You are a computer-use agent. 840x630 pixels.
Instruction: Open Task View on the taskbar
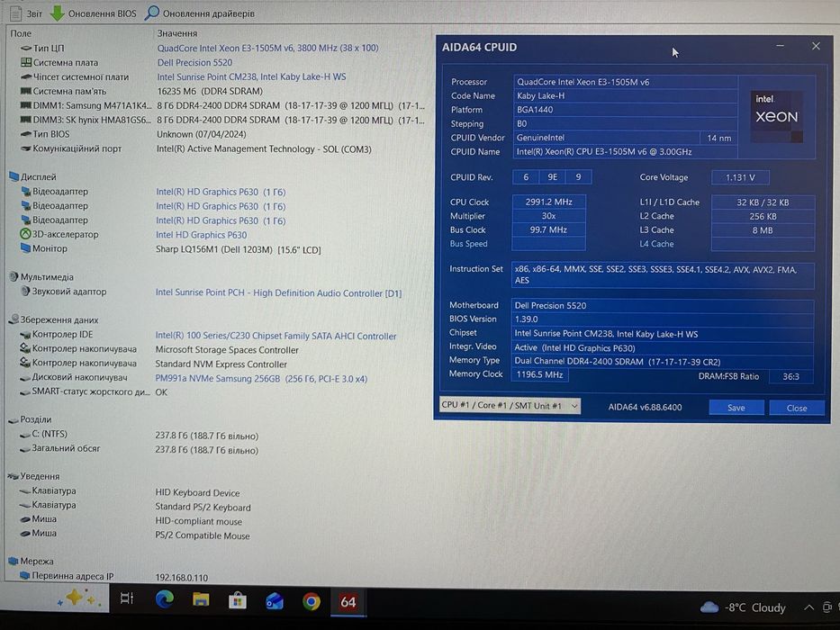(127, 598)
